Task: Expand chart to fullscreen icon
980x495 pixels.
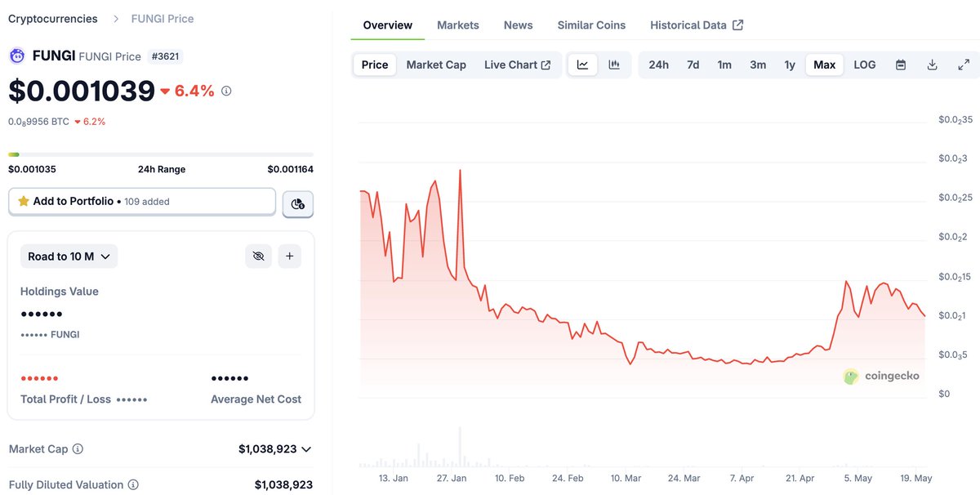Action: (964, 65)
